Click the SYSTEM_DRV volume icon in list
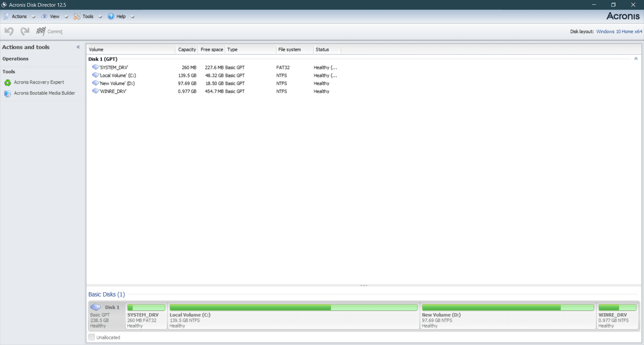 point(96,67)
